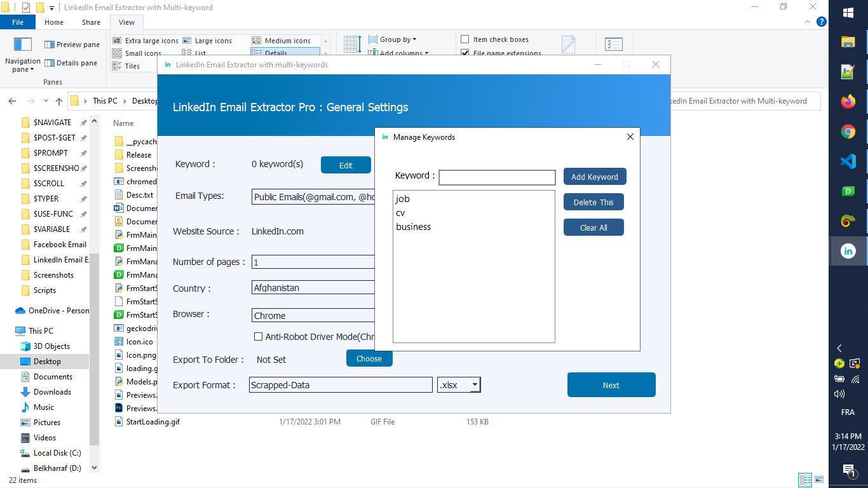Open the notepad-style app icon on the taskbar
The image size is (868, 488).
point(848,72)
